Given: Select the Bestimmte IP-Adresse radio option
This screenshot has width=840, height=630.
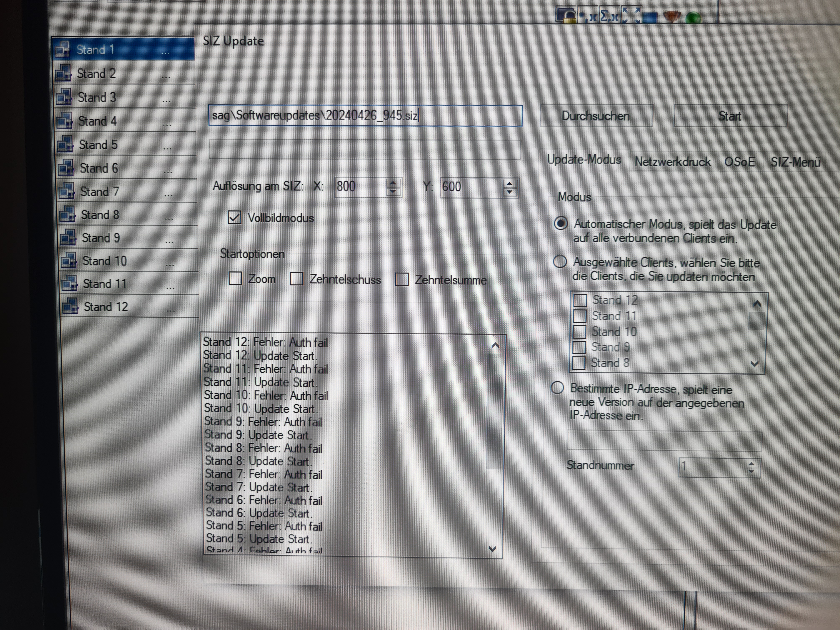Looking at the screenshot, I should [x=557, y=388].
